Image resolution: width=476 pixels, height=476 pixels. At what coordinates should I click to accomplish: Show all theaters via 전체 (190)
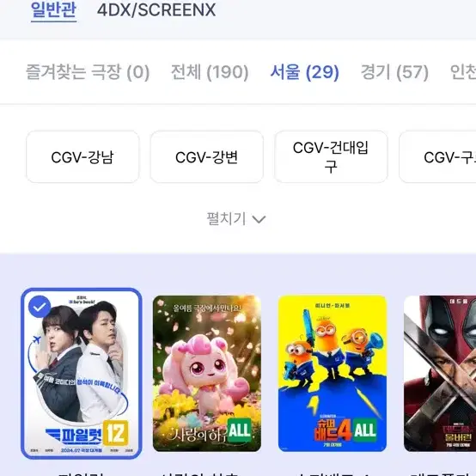(210, 72)
